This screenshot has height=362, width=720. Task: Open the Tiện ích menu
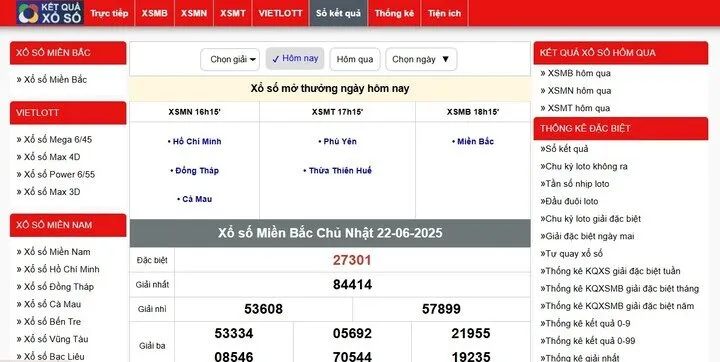click(444, 13)
